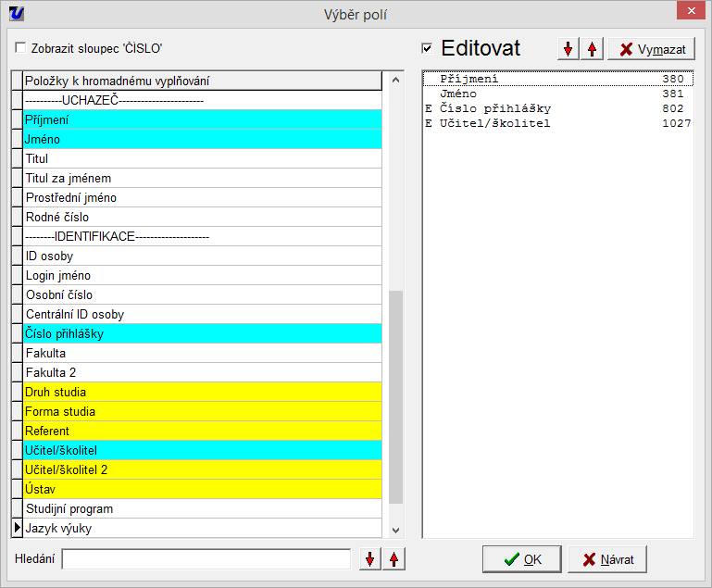Screen dimensions: 712x588
Task: Click the application icon in title bar
Action: click(15, 12)
